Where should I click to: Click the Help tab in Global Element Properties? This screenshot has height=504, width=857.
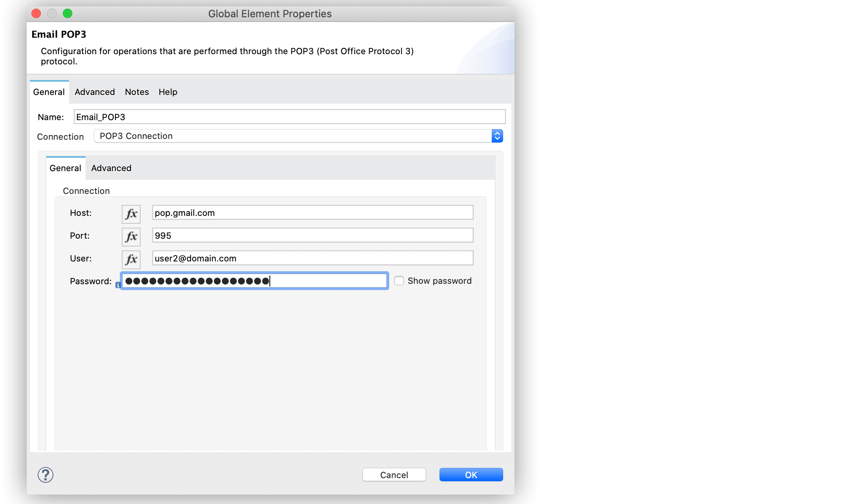[x=167, y=92]
